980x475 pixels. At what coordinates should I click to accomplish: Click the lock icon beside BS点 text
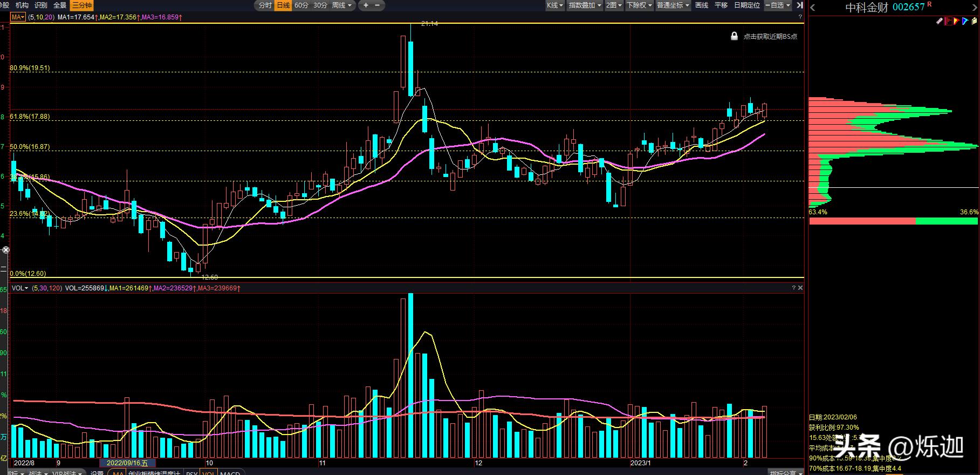734,36
